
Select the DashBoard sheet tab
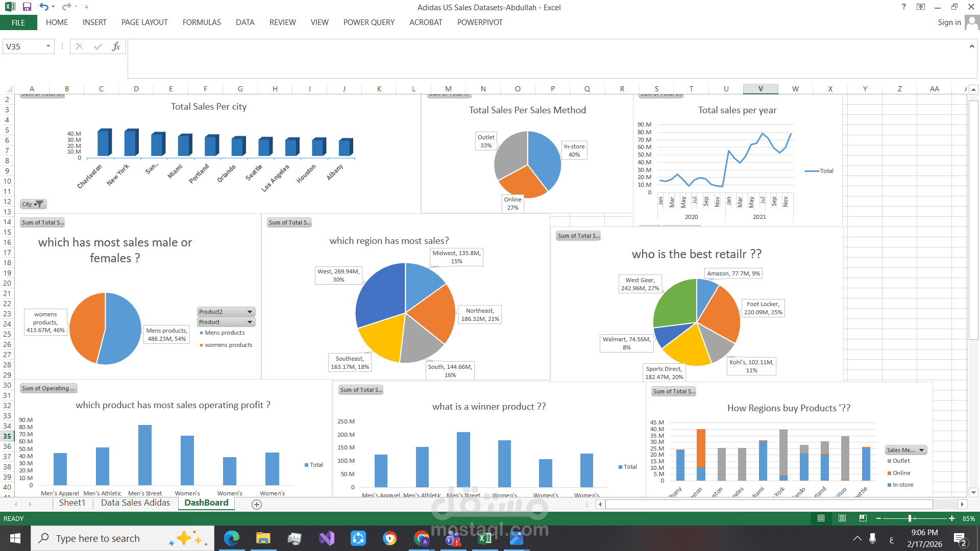point(206,503)
